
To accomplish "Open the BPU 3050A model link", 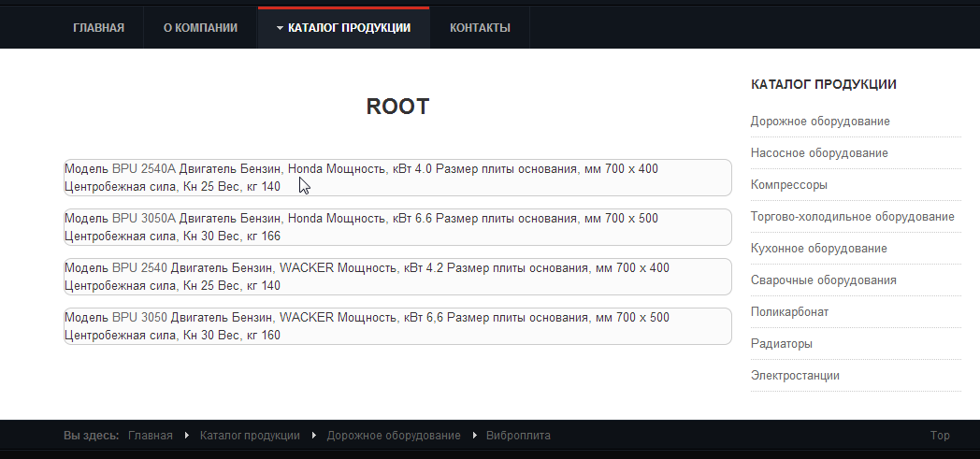I will coord(144,218).
